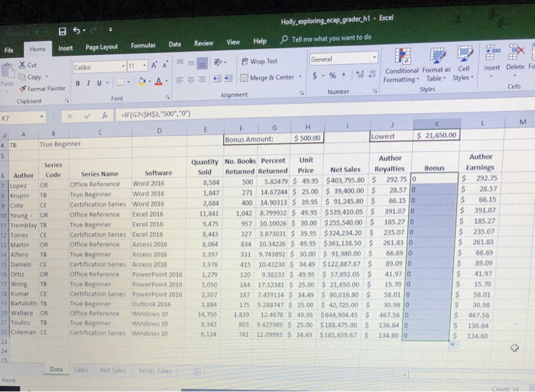
Task: Expand the font size dropdown
Action: click(144, 66)
